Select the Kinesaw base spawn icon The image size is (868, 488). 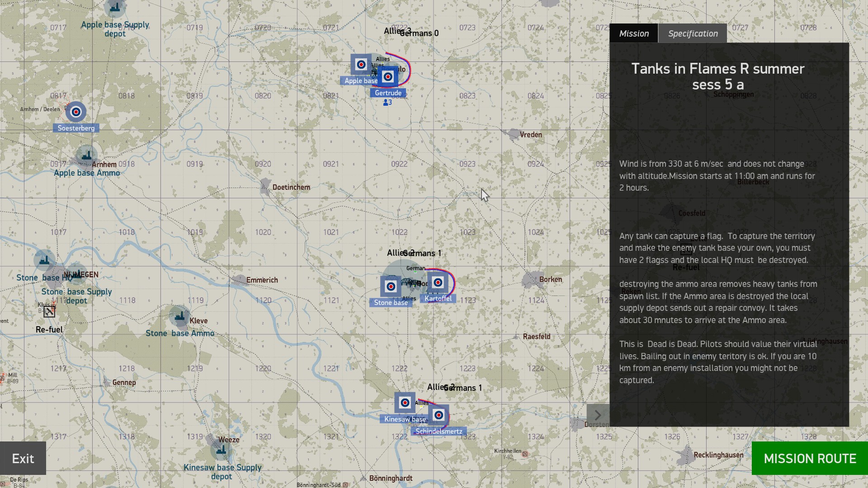click(405, 403)
